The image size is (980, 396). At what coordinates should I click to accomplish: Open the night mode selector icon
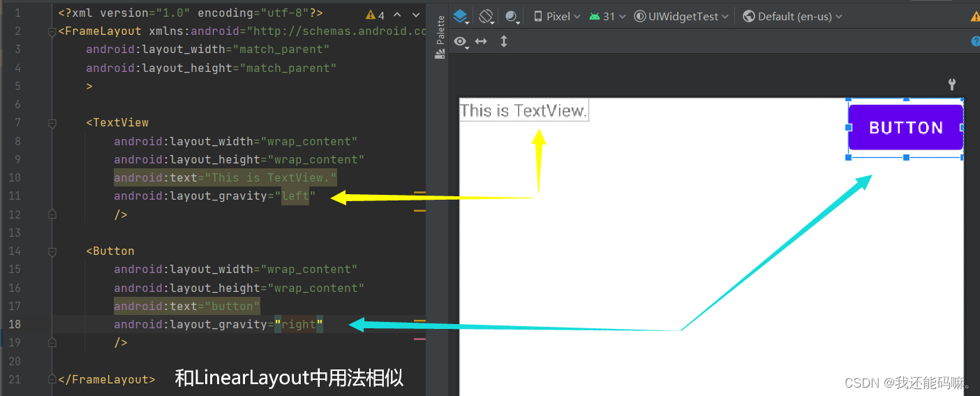[x=512, y=17]
